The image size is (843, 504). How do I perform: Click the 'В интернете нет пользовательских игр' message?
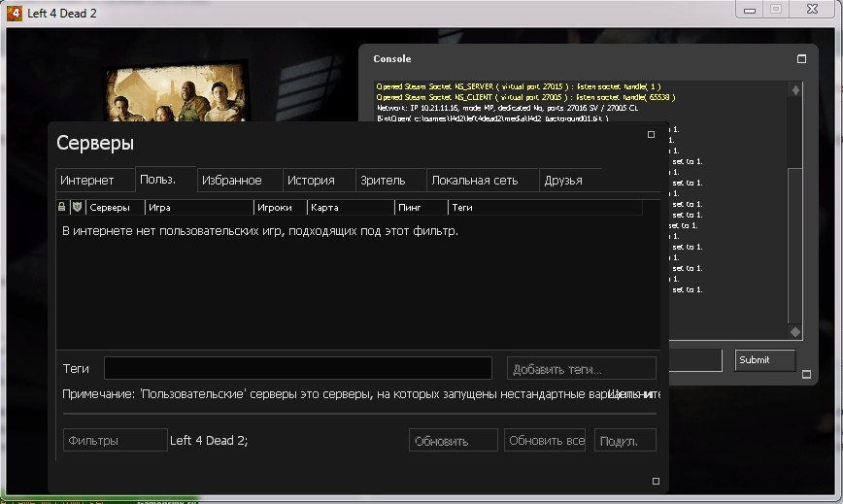point(260,231)
